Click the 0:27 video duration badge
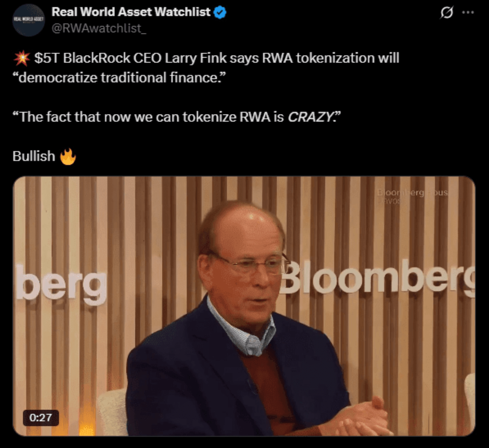Viewport: 489px width, 448px height. tap(41, 417)
